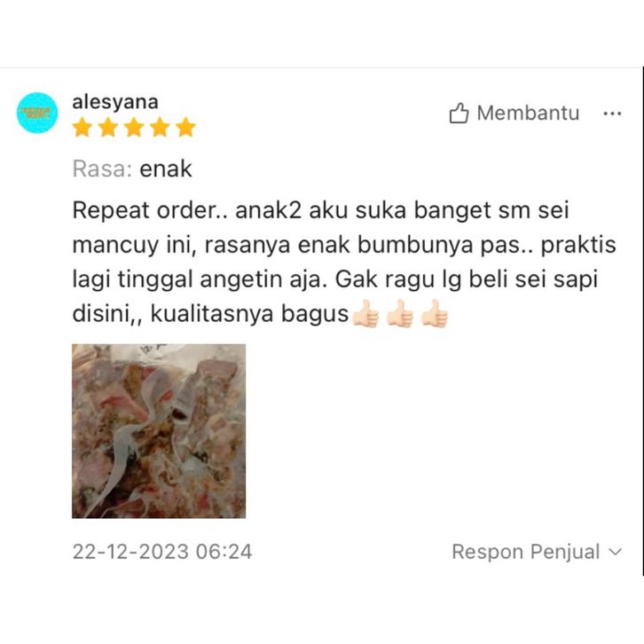This screenshot has width=644, height=644.
Task: Click the middle thumbs-up emoji in review
Action: (400, 314)
